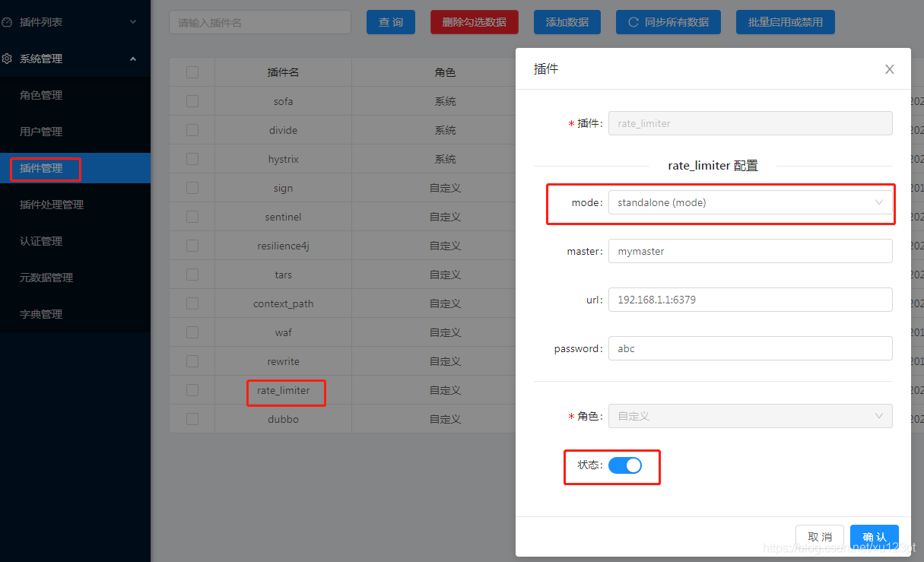Click the 角色 column header
The height and width of the screenshot is (562, 924).
445,72
